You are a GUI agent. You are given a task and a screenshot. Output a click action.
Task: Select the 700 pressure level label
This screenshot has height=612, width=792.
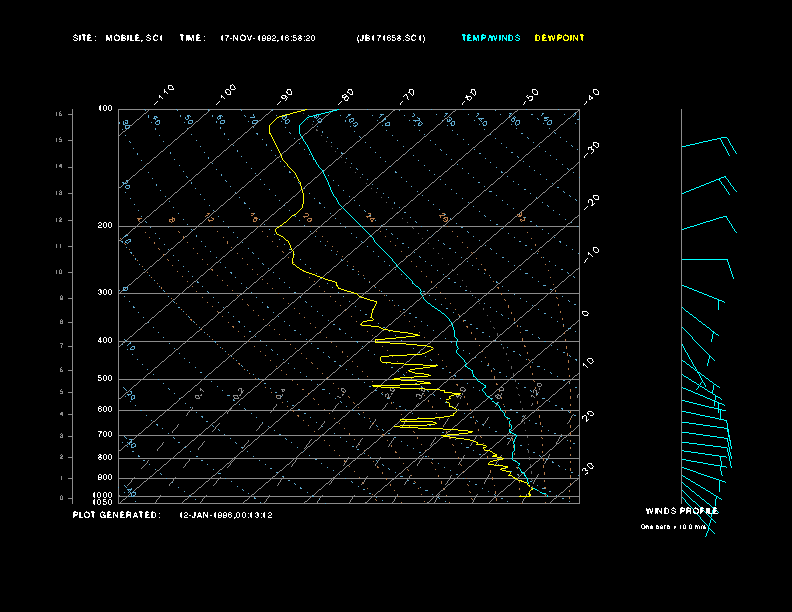pyautogui.click(x=105, y=435)
